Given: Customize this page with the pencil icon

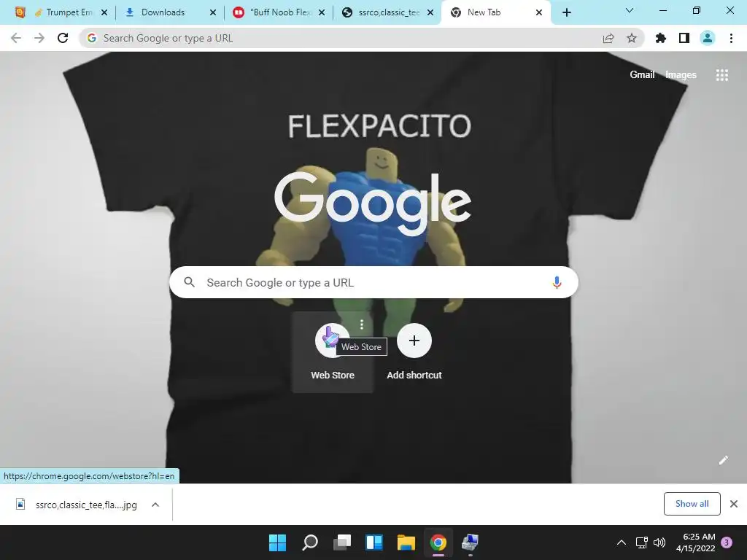Looking at the screenshot, I should click(x=724, y=460).
